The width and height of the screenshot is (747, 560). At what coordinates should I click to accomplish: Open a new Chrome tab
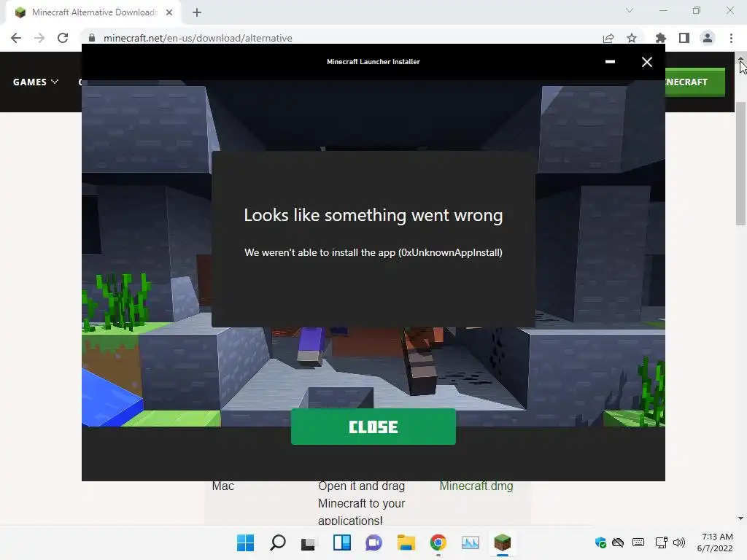tap(197, 13)
